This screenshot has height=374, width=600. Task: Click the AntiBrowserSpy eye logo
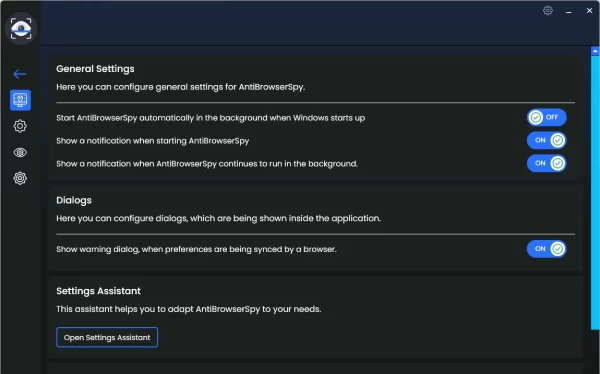[21, 28]
